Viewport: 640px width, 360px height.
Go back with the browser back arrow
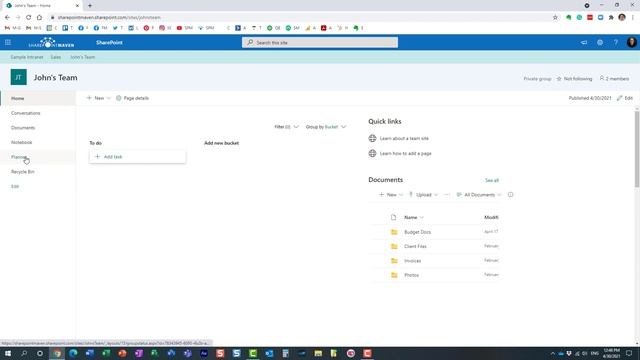point(7,17)
